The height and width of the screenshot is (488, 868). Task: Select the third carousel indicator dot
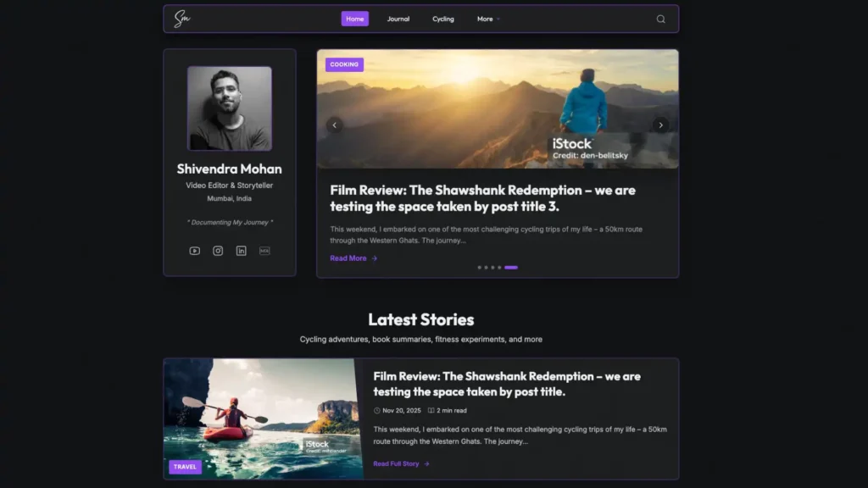point(492,267)
